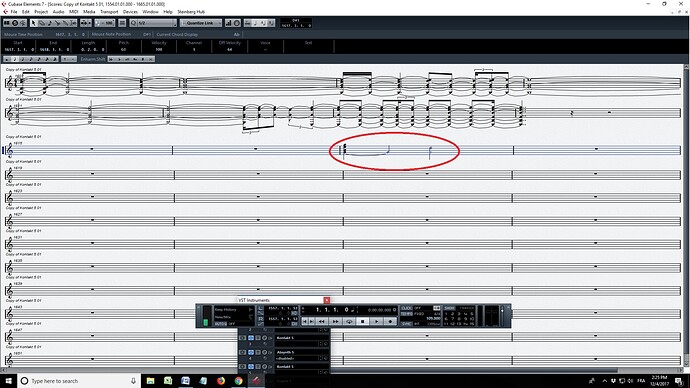Click the SHOW markers button

(449, 308)
